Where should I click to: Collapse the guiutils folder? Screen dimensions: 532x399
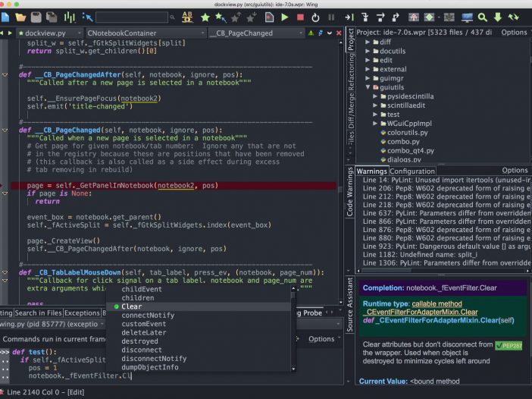[368, 87]
